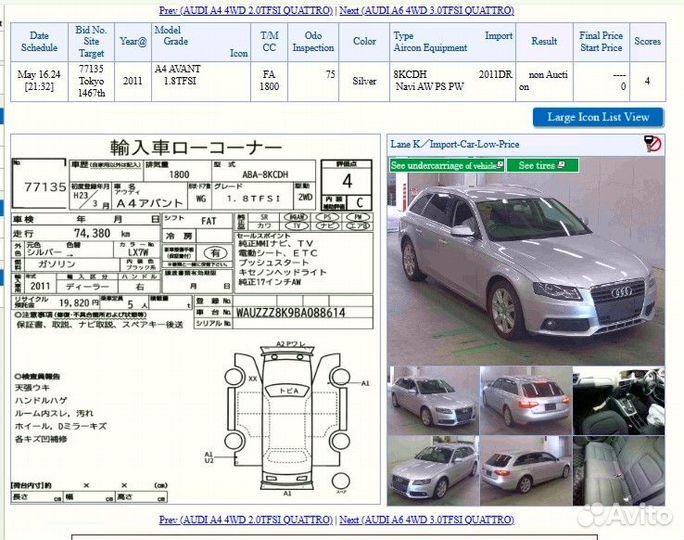Click the no-key icon beside Lane K header
The width and height of the screenshot is (684, 540).
(653, 144)
